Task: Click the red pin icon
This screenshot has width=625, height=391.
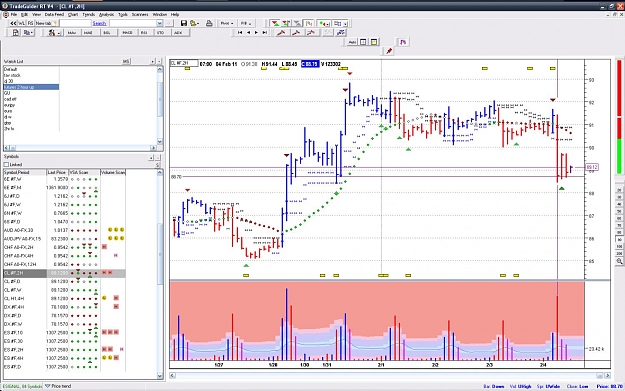Action: click(389, 51)
